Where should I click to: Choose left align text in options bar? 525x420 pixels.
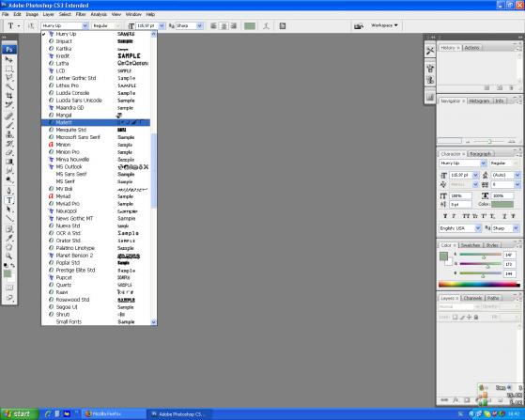pyautogui.click(x=213, y=25)
